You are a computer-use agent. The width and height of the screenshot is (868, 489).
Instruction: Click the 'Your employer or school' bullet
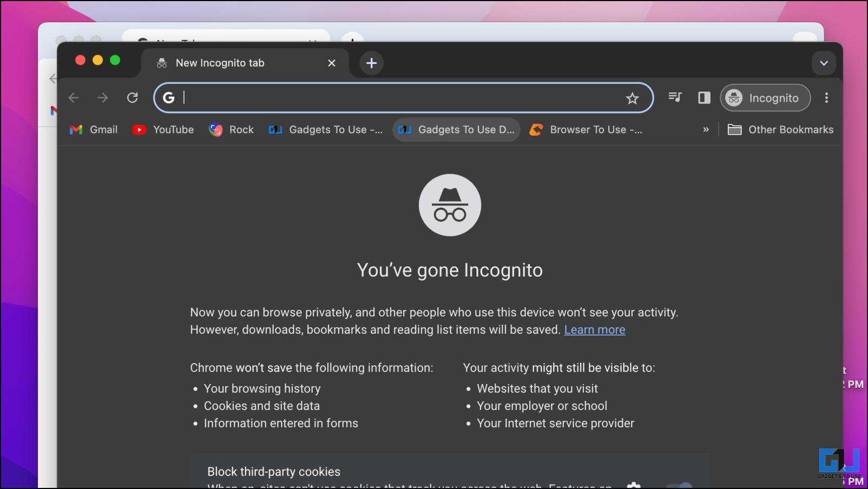point(542,406)
